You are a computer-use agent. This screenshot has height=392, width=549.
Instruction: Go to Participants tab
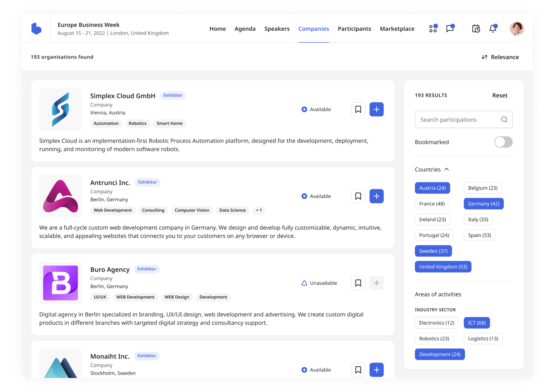tap(354, 29)
